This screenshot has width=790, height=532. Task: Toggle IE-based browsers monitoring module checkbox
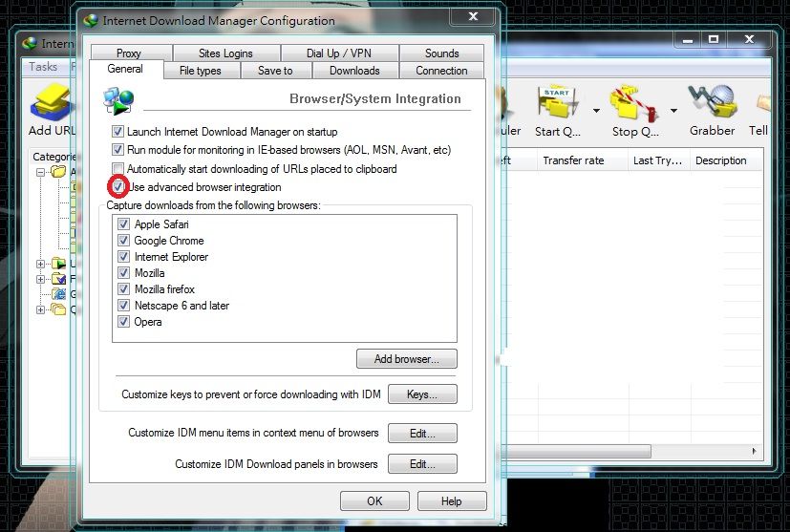(117, 150)
